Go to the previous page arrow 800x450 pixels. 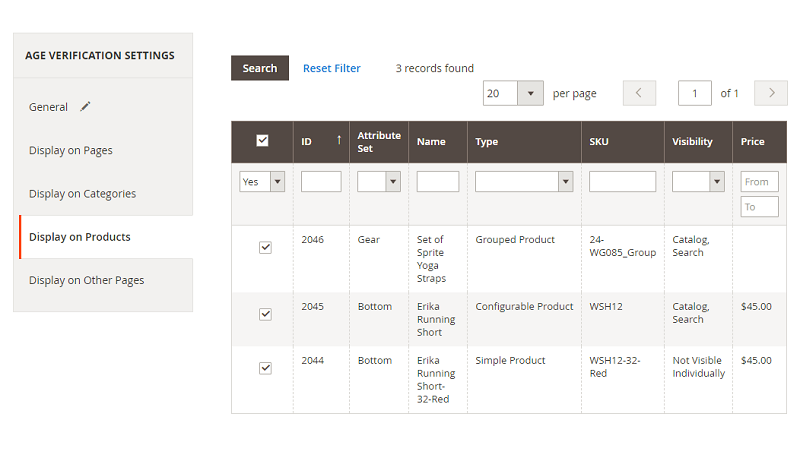coord(639,93)
